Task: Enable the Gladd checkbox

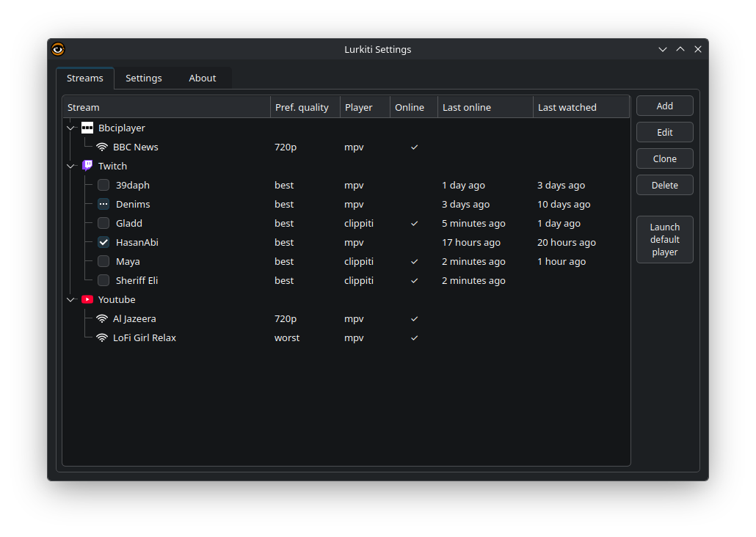Action: pos(103,223)
